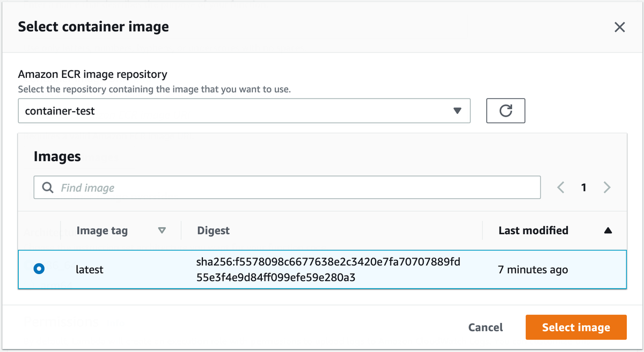This screenshot has width=644, height=352.
Task: Open the Image tag filter options
Action: pyautogui.click(x=162, y=230)
